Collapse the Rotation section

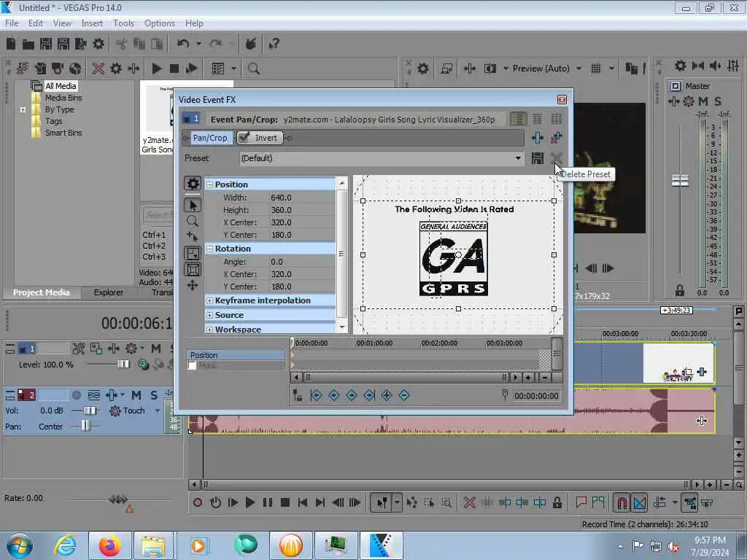point(209,249)
